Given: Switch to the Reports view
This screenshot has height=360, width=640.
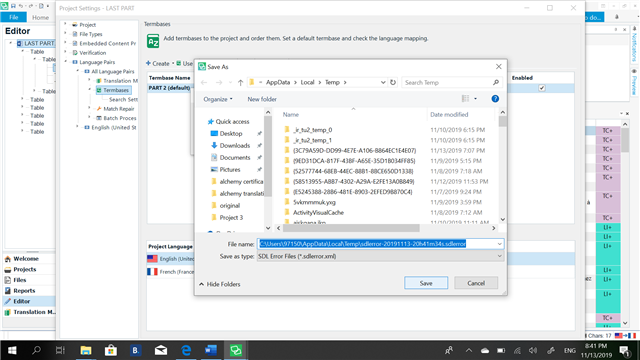Looking at the screenshot, I should pos(24,291).
